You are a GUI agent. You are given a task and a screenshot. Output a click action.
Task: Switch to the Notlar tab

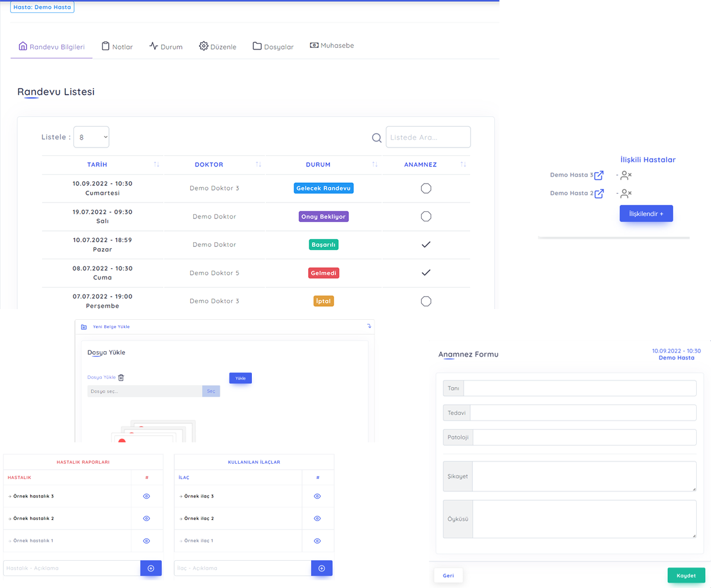coord(117,47)
